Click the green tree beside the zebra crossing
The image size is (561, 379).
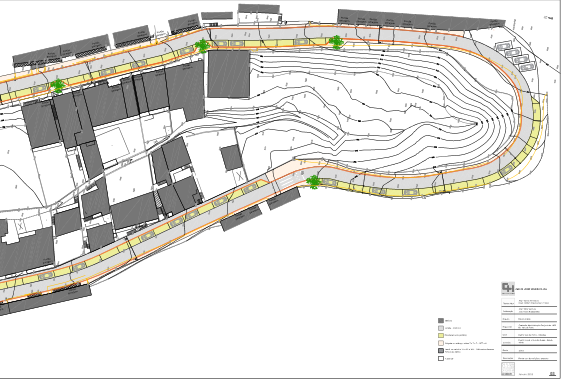(x=314, y=182)
